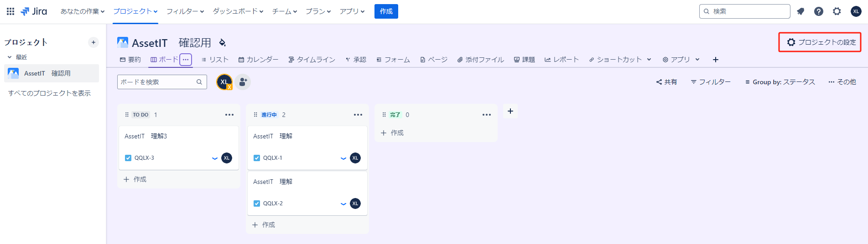
Task: Expand the プロジェクト menu in top navigation
Action: tap(135, 11)
